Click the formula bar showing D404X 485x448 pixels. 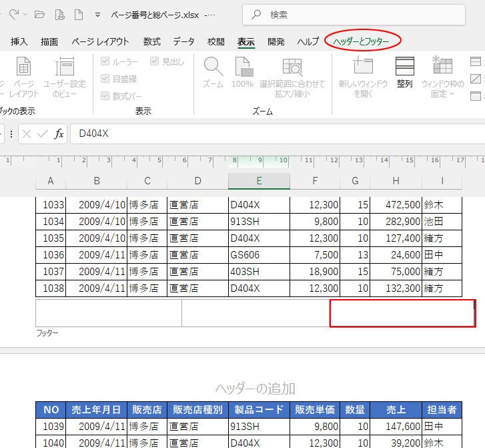coord(278,134)
